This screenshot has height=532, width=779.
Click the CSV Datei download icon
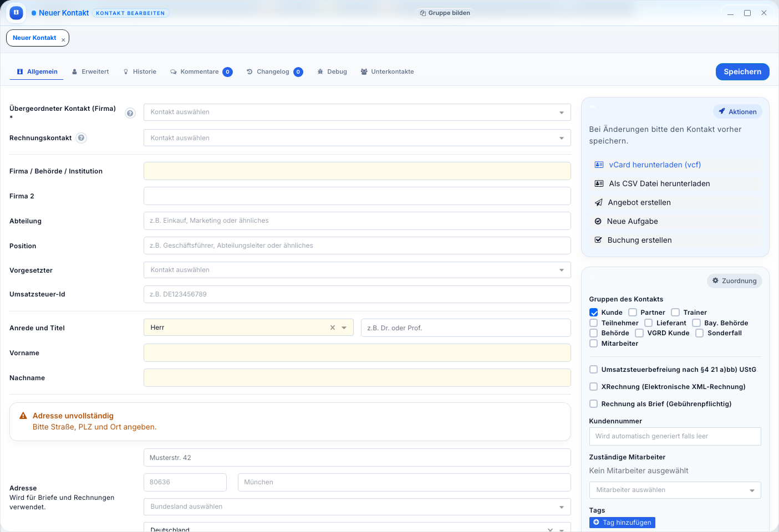pos(599,183)
